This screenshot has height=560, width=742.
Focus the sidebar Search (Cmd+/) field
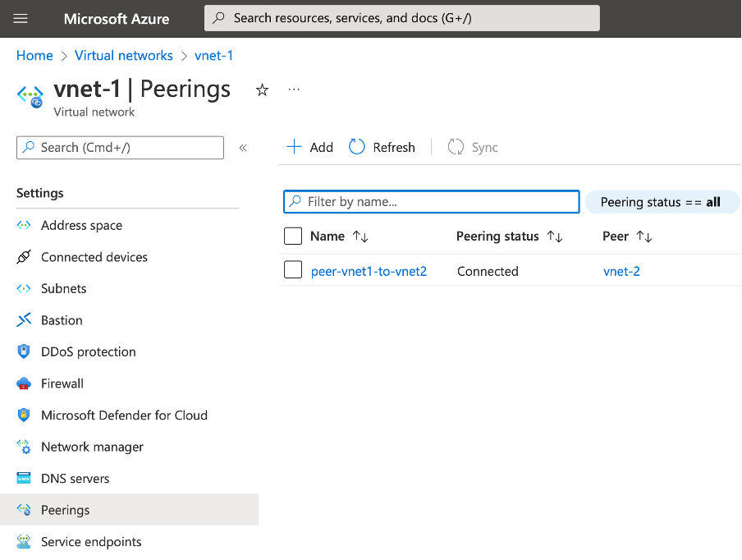120,147
